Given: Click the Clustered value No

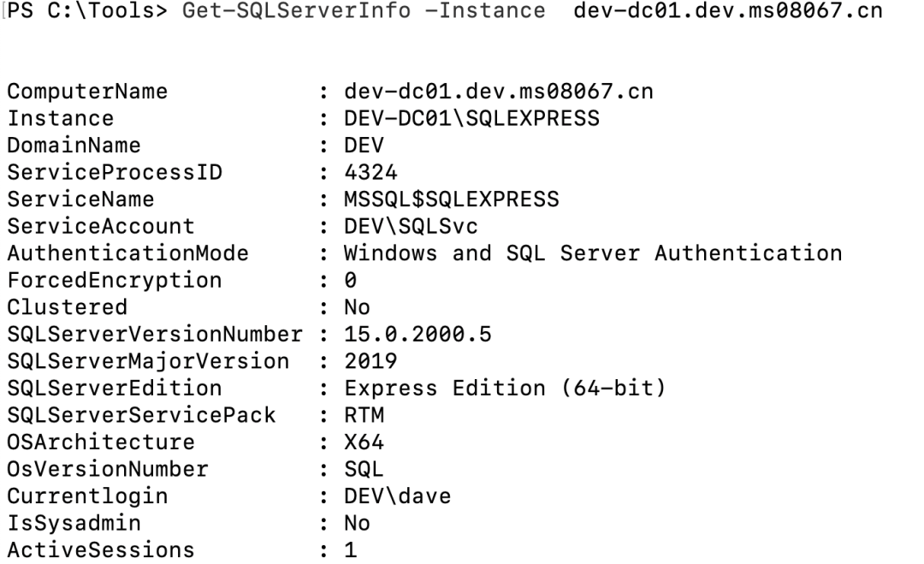Looking at the screenshot, I should pos(357,307).
